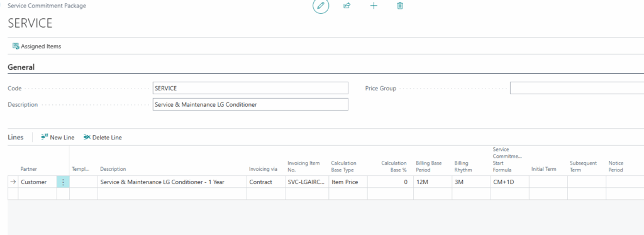Select the Item Price calculation base cell

click(x=348, y=182)
